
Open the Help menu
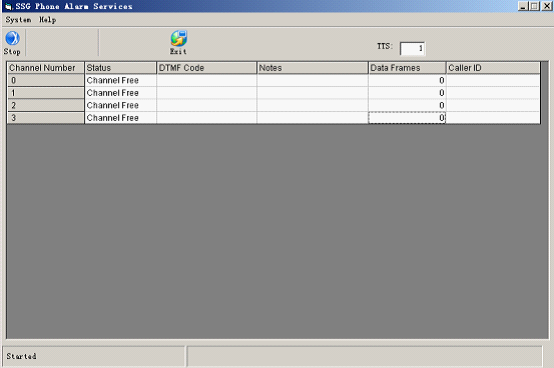click(47, 20)
